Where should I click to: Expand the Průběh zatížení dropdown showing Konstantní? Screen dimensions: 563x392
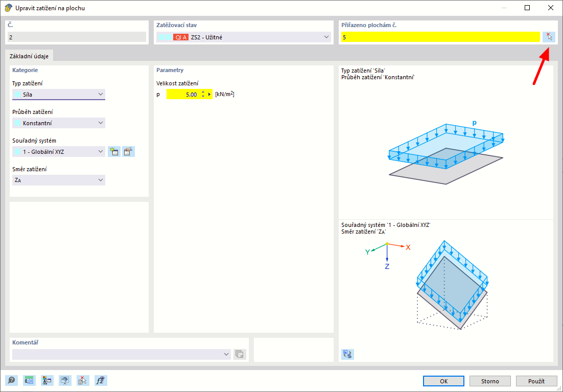click(x=59, y=123)
